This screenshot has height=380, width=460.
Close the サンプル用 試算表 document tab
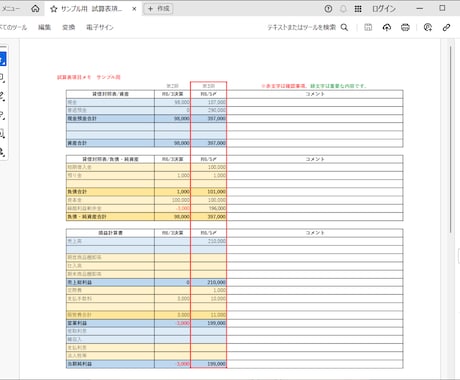click(x=134, y=9)
